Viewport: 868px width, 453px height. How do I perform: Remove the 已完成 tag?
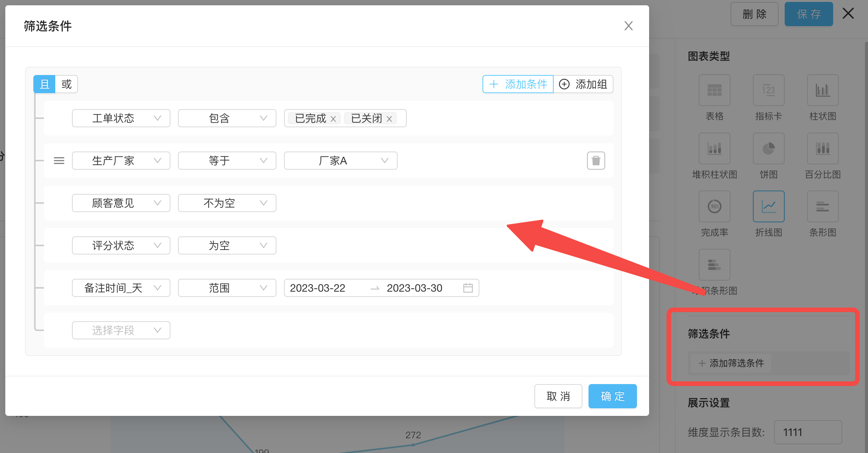click(x=333, y=119)
